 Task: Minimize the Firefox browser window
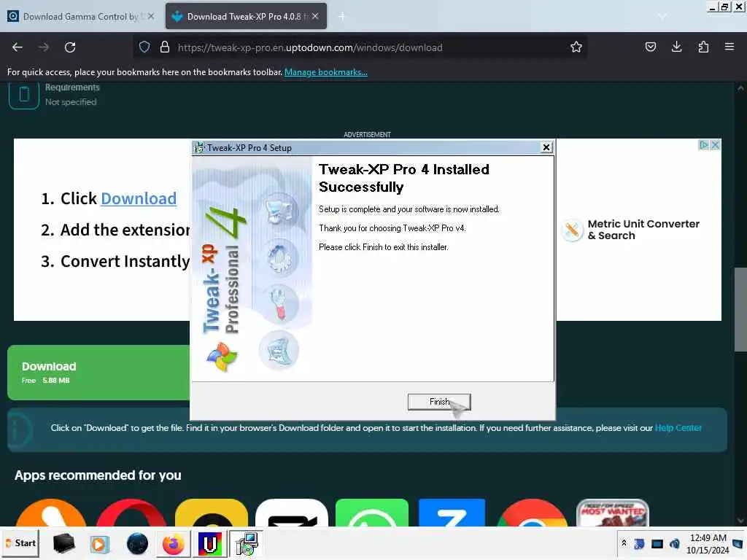click(712, 7)
